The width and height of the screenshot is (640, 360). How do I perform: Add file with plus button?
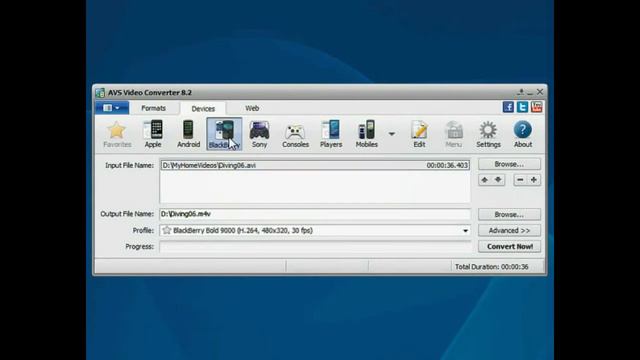tap(533, 180)
